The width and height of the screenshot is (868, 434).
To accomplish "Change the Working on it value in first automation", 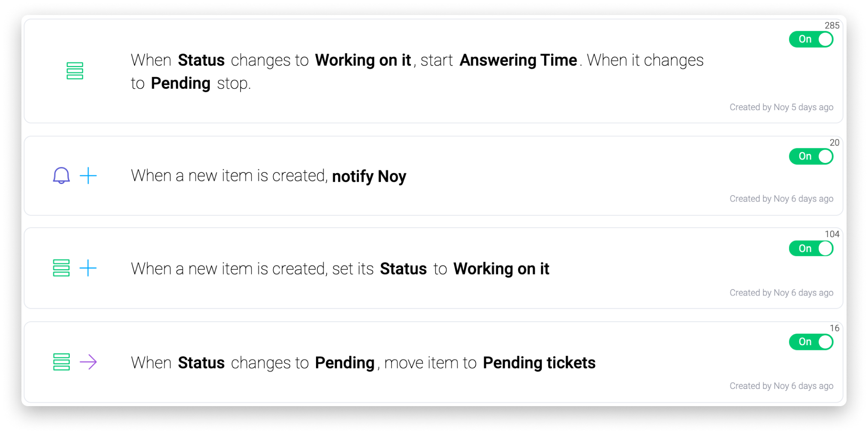I will click(363, 60).
